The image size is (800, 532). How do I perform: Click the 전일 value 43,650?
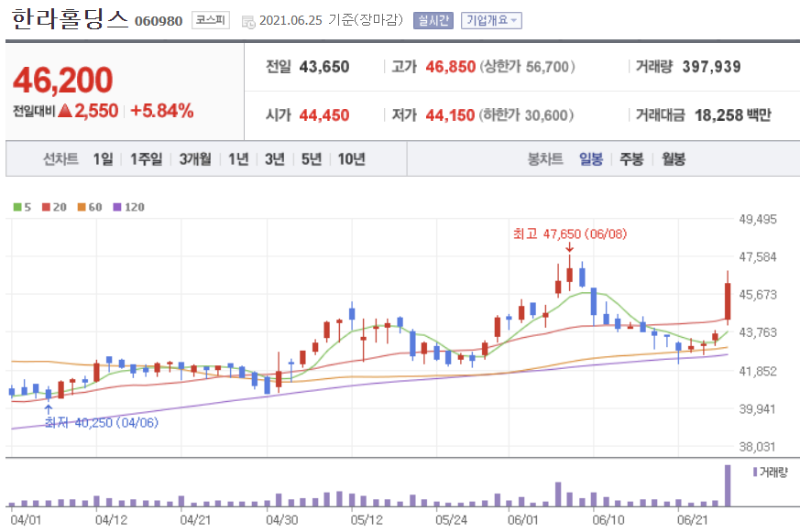click(324, 67)
